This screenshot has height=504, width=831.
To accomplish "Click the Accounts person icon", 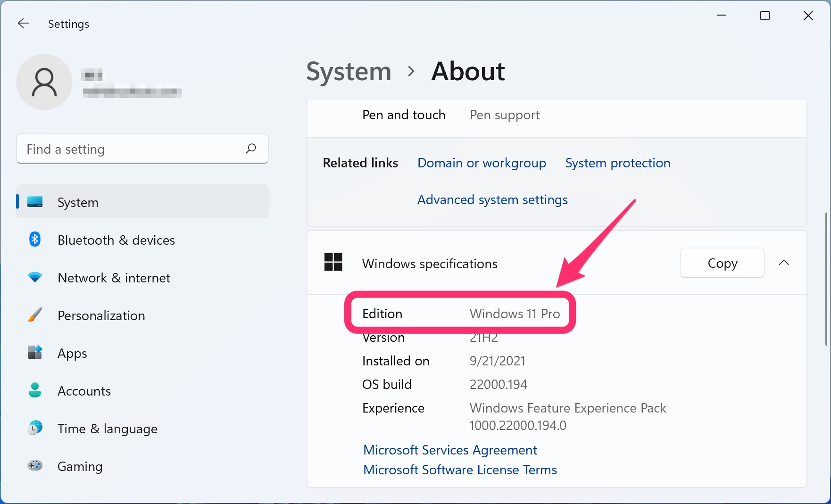I will [35, 390].
